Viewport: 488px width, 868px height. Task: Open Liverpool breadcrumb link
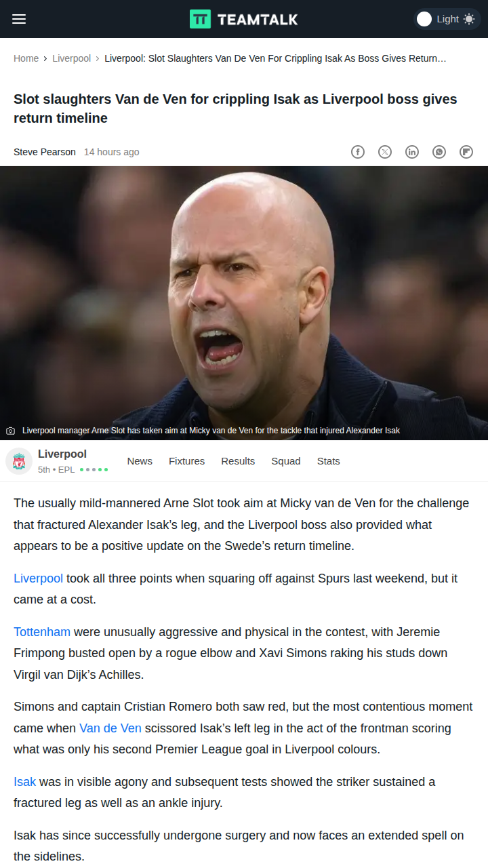(x=71, y=58)
